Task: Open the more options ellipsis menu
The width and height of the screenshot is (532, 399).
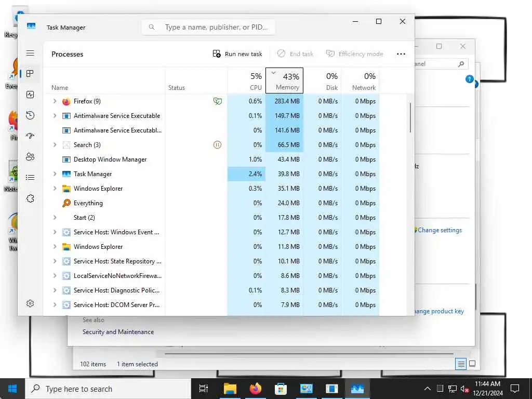Action: point(401,54)
